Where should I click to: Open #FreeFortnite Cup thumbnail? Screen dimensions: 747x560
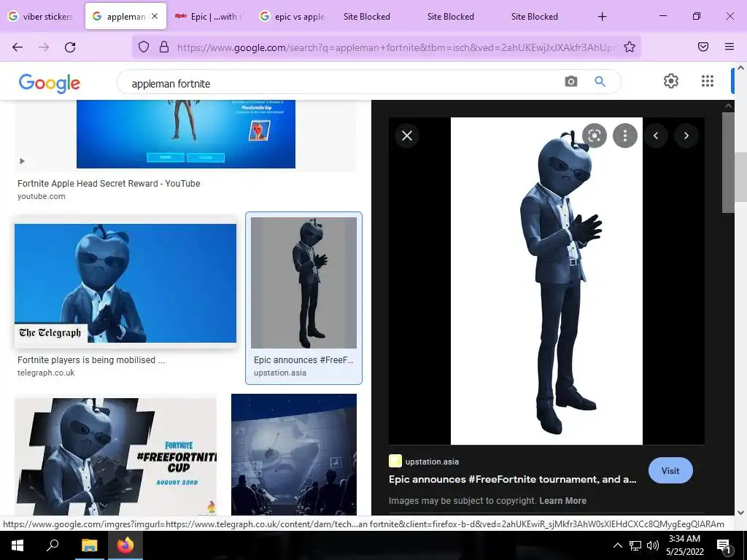coord(116,456)
